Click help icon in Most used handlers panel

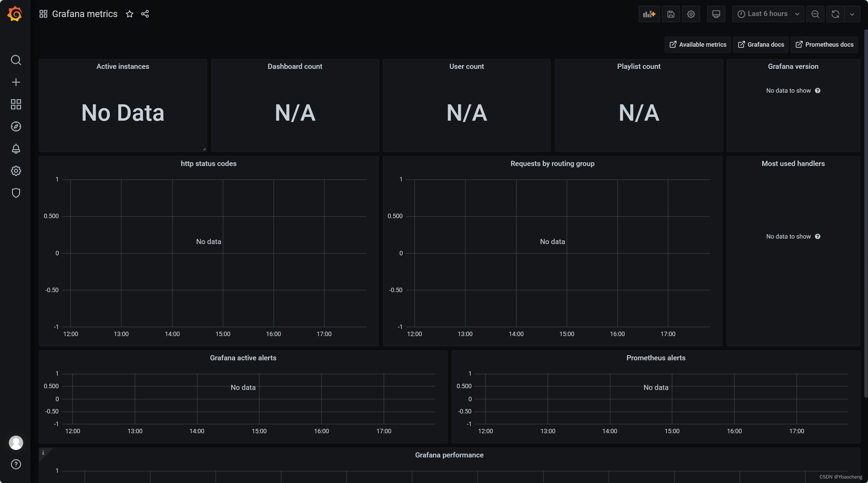coord(818,237)
